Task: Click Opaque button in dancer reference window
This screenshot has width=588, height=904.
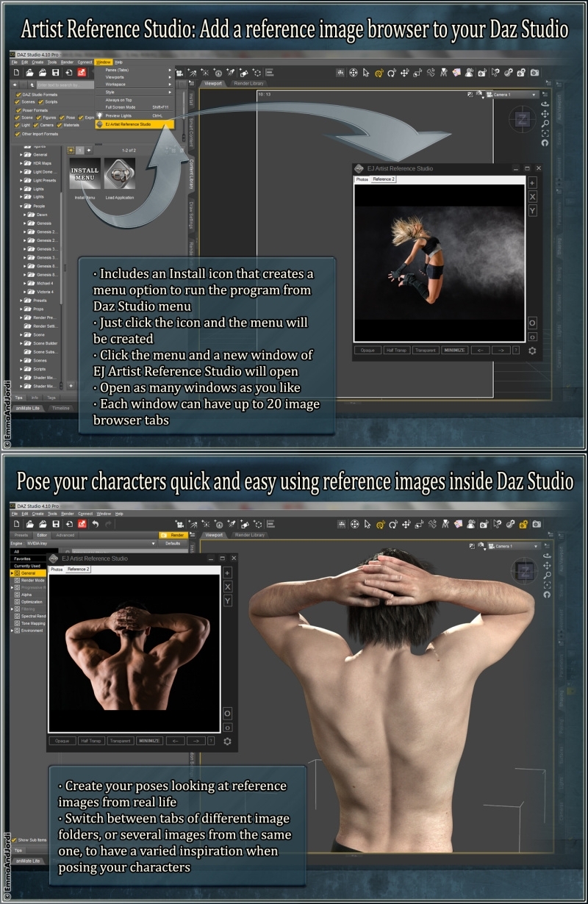Action: [367, 351]
